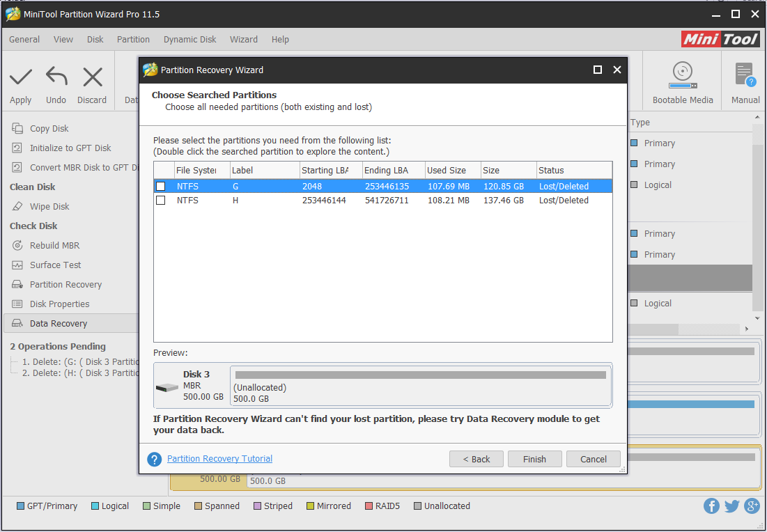Open the View menu

pyautogui.click(x=63, y=40)
